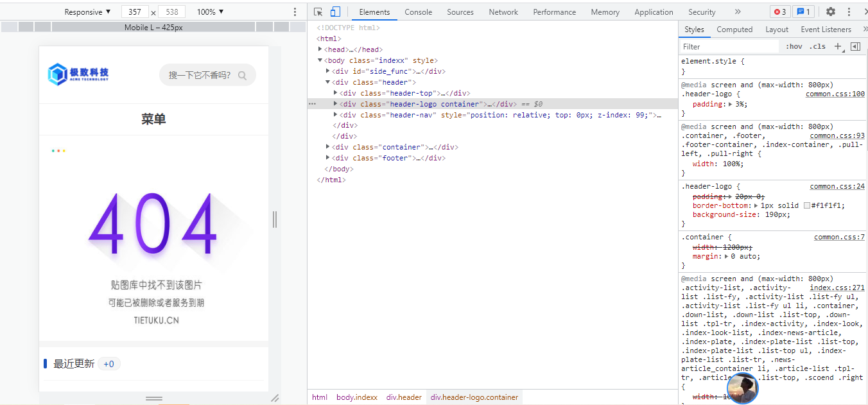Expand the header-top div node
Image resolution: width=868 pixels, height=405 pixels.
336,93
